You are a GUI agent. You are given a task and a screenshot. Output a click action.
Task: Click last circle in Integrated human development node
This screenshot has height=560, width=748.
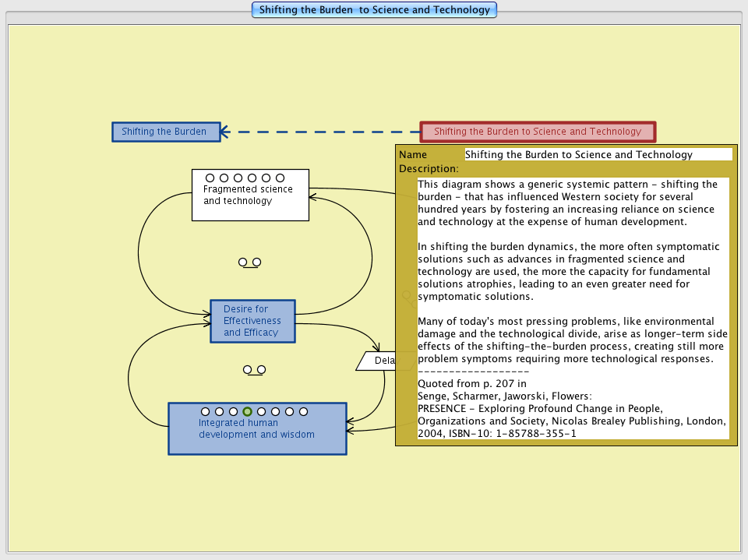click(304, 411)
